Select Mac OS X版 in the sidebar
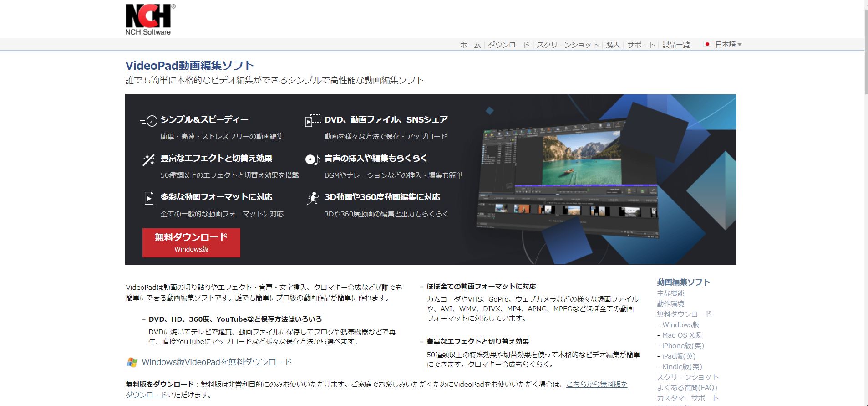 click(x=681, y=335)
